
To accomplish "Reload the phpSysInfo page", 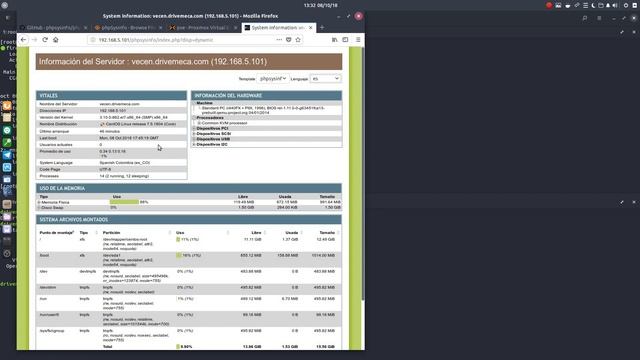I will 45,40.
